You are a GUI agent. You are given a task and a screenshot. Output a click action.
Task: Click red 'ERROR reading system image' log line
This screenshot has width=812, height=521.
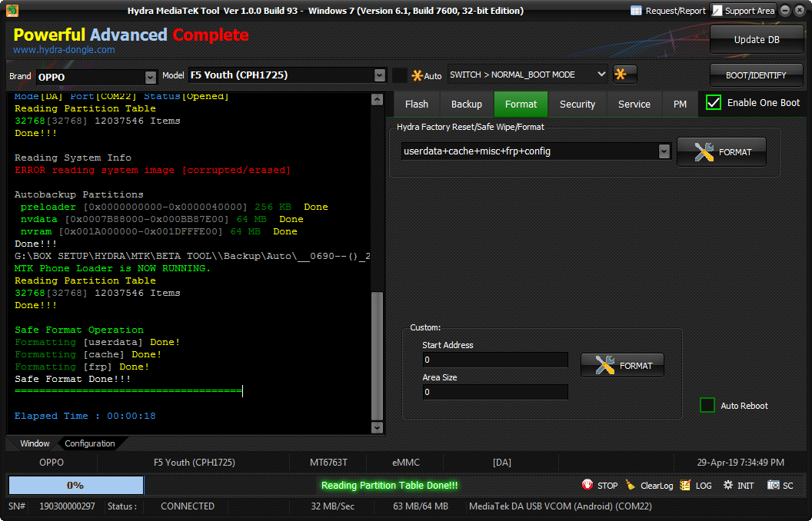pos(152,171)
